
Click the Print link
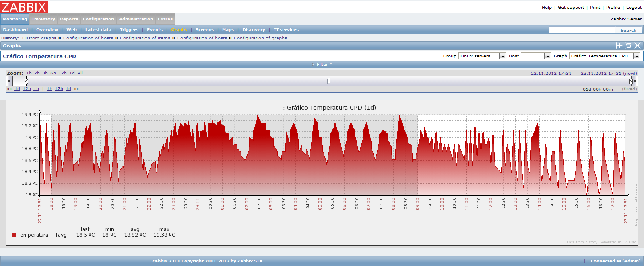tap(595, 8)
